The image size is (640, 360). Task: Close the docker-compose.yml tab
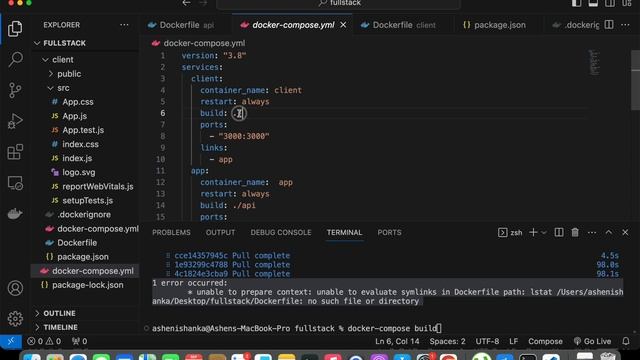point(343,25)
